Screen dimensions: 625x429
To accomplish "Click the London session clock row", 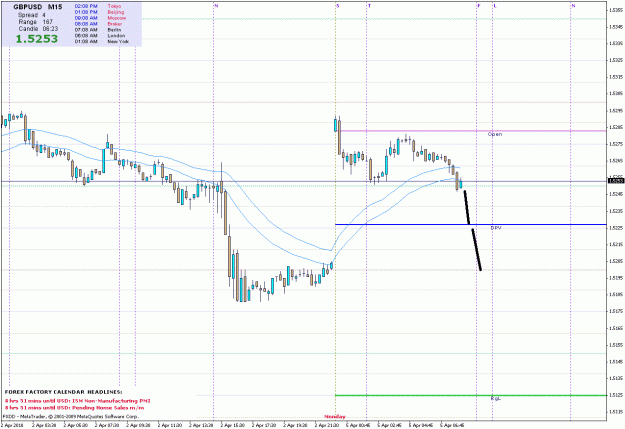I will click(x=100, y=35).
